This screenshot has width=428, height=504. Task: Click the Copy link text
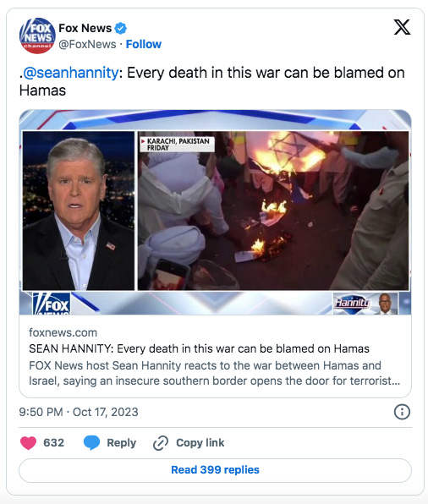pyautogui.click(x=200, y=442)
